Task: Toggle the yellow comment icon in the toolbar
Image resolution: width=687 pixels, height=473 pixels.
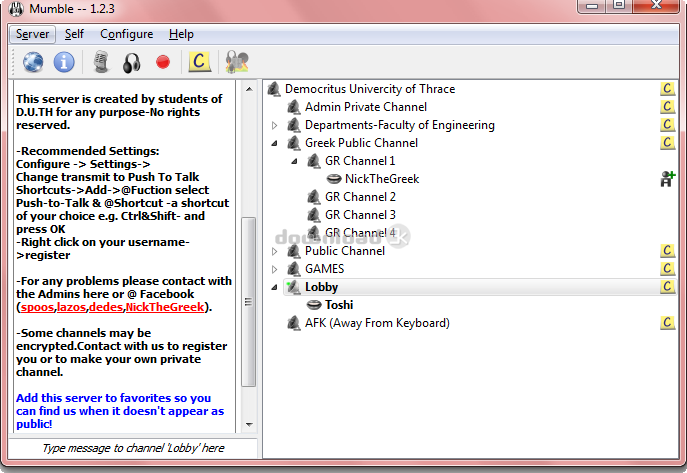Action: click(199, 61)
